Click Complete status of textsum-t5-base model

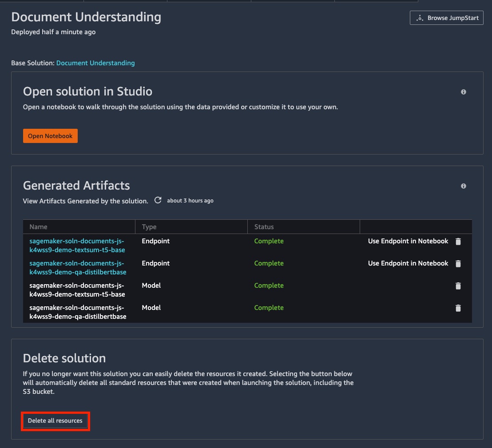[269, 285]
